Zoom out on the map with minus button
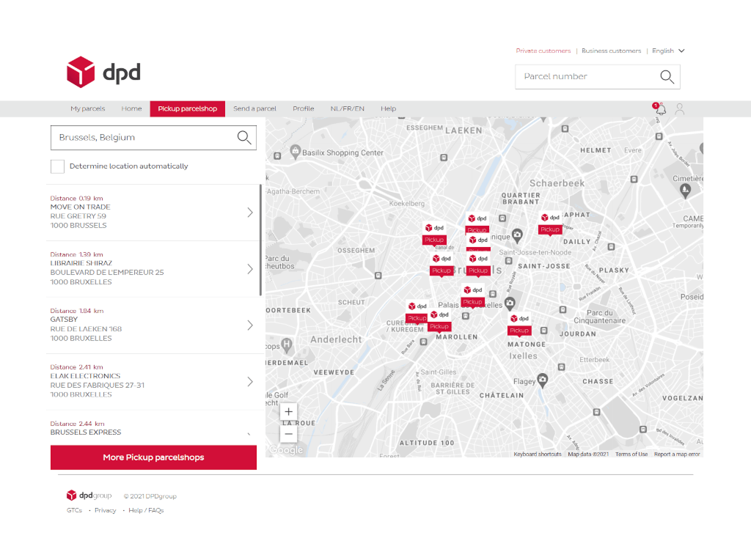The image size is (751, 560). [x=288, y=434]
